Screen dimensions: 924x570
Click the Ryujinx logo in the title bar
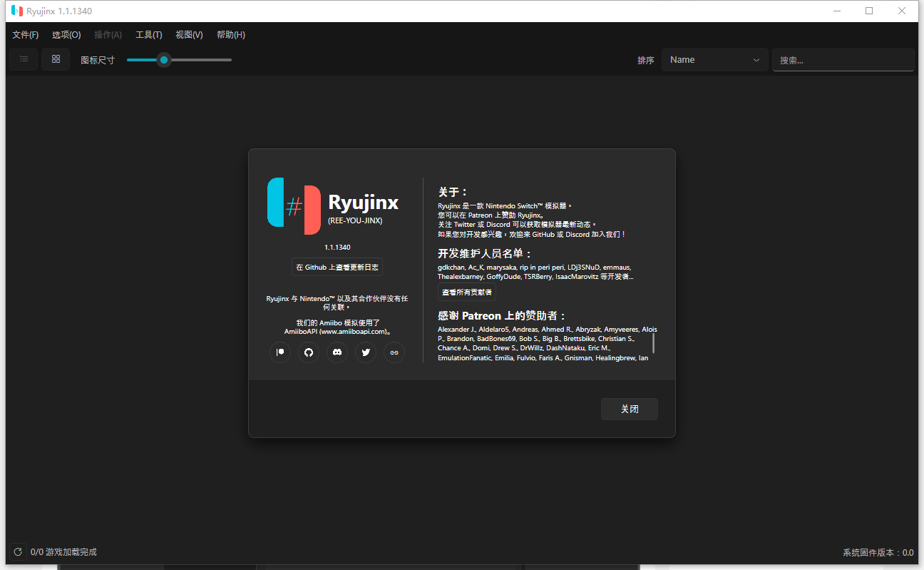pyautogui.click(x=16, y=11)
